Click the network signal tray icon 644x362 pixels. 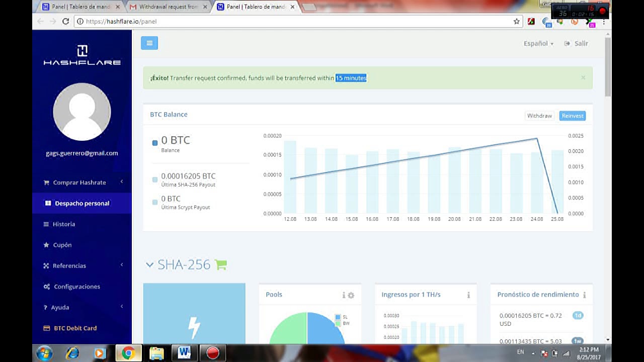pyautogui.click(x=566, y=353)
